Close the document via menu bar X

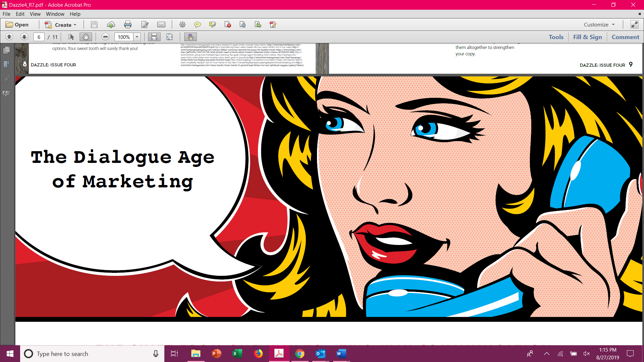[x=639, y=14]
